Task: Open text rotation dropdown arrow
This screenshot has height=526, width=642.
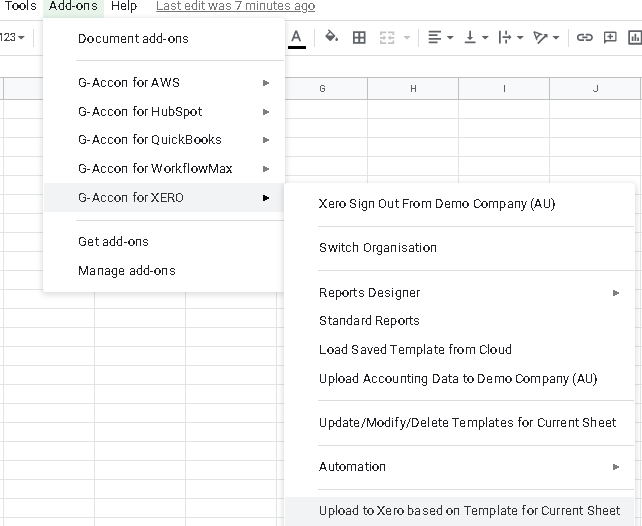Action: [556, 38]
